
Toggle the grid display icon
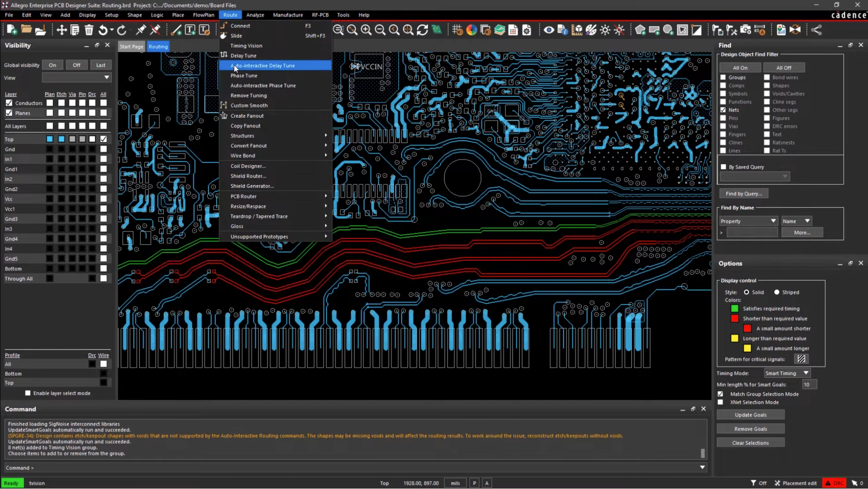(x=457, y=30)
